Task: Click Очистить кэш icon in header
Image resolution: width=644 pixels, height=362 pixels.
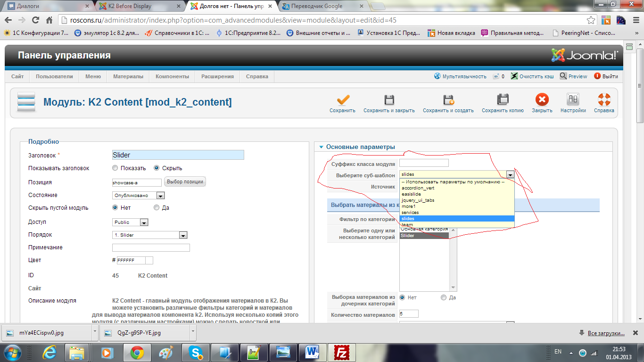Action: [x=514, y=76]
